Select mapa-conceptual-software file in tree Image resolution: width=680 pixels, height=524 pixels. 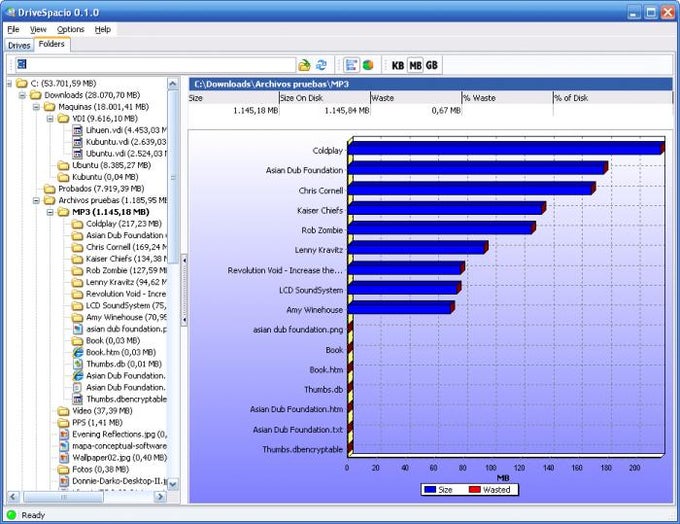click(119, 446)
